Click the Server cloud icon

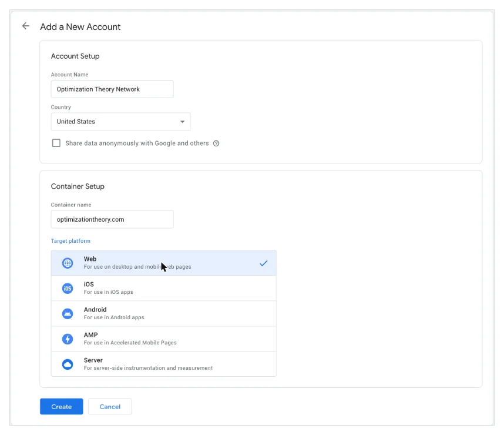coord(68,364)
